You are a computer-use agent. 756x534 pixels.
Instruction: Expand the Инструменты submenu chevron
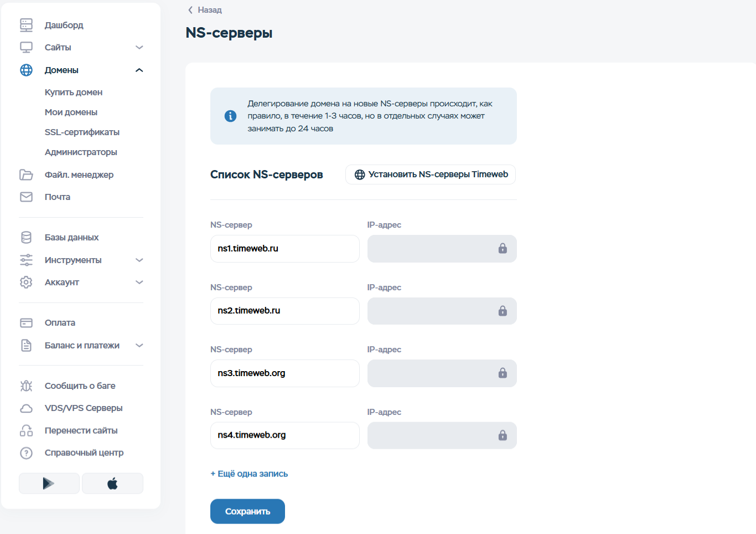tap(139, 260)
